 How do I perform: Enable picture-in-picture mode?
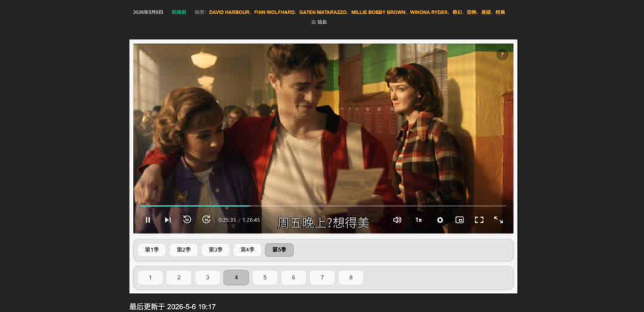tap(460, 220)
